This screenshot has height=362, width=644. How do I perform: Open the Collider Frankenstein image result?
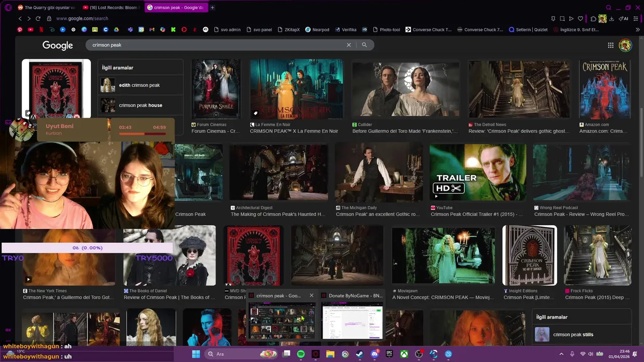(x=406, y=89)
